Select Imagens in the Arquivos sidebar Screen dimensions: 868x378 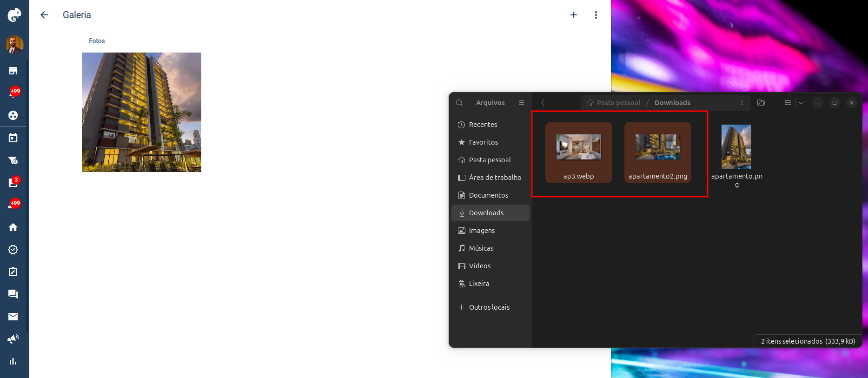pos(490,231)
